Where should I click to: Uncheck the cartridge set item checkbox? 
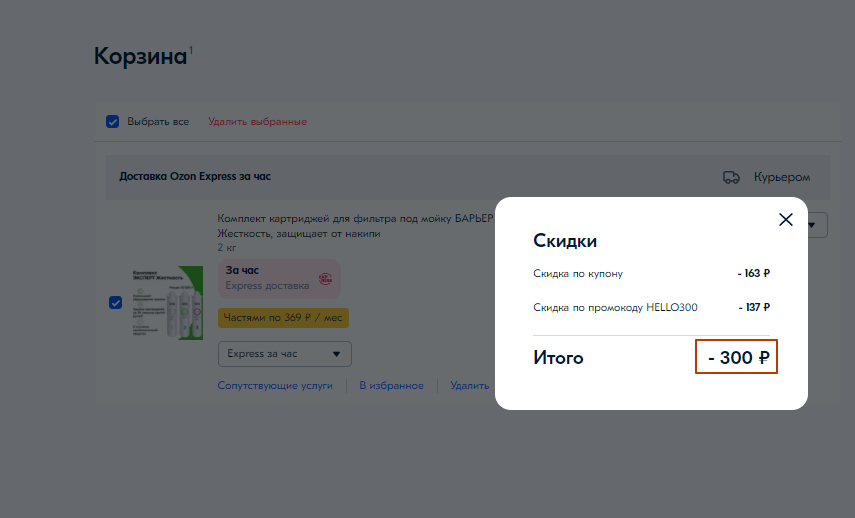(116, 303)
